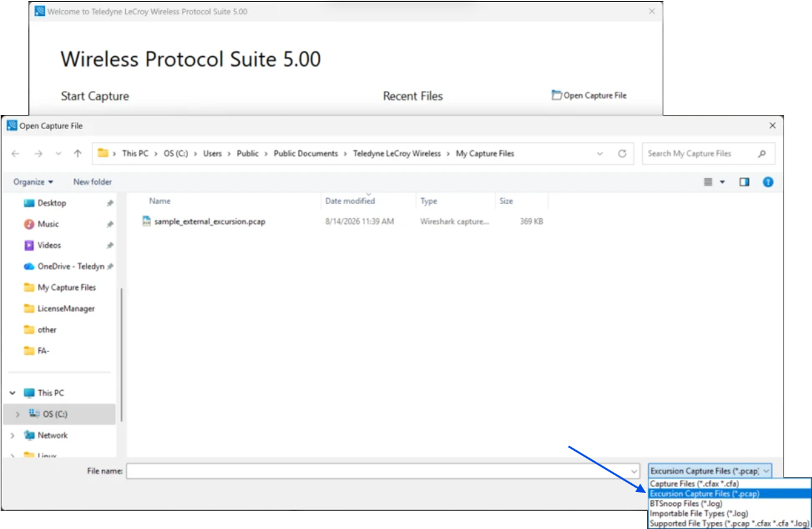Click the folder icon in the address bar
Image resolution: width=812 pixels, height=529 pixels.
tap(103, 153)
